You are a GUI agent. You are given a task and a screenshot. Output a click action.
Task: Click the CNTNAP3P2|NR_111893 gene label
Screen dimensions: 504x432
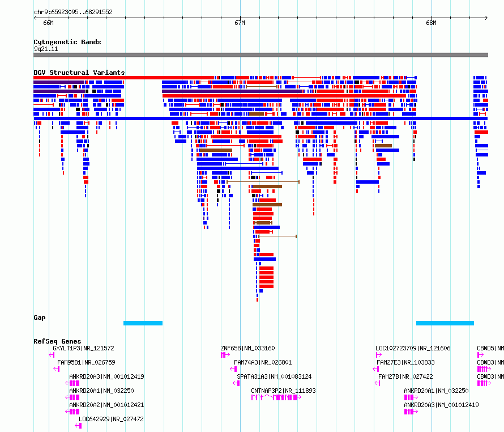pyautogui.click(x=284, y=391)
